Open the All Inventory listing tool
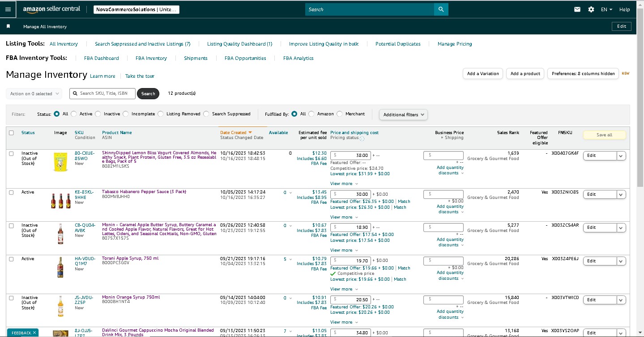 64,44
